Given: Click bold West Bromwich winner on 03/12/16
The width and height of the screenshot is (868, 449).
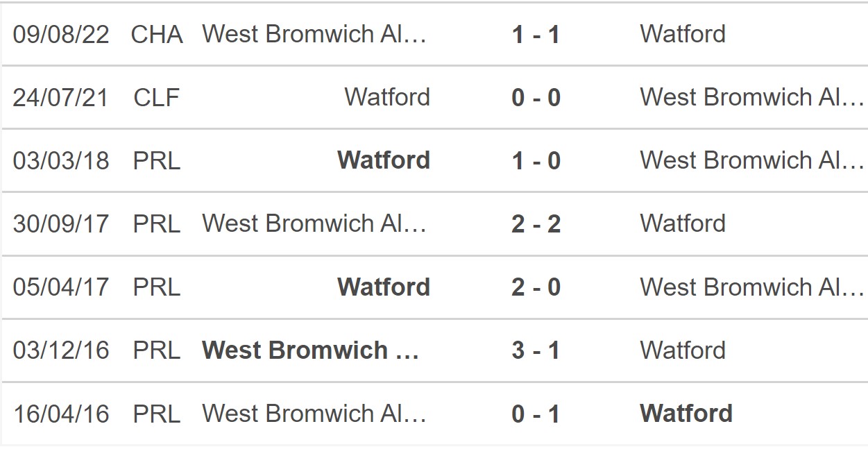Looking at the screenshot, I should tap(310, 350).
